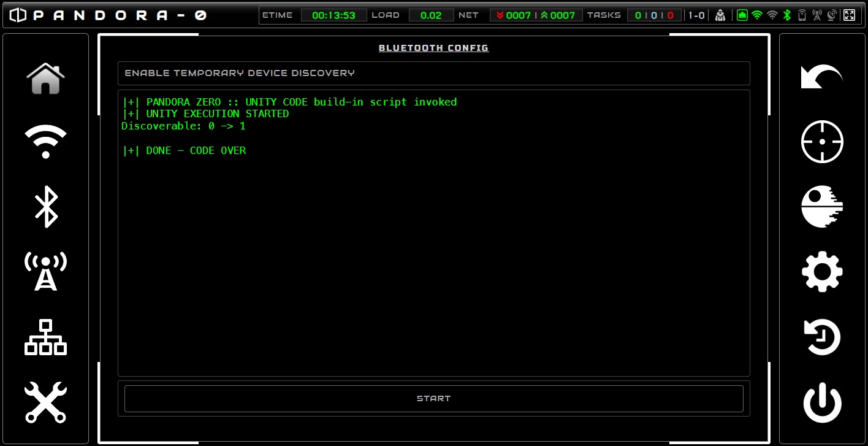Click the green ethernet status icon
Screen dimensions: 868x446
[742, 15]
